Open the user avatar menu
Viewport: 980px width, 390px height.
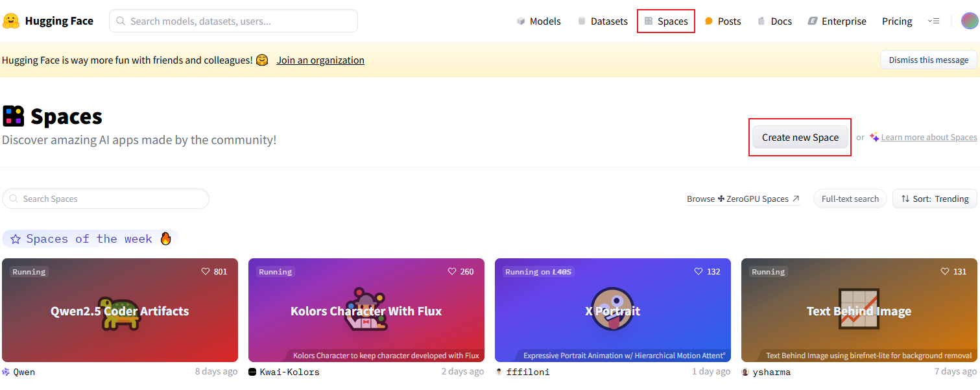tap(969, 21)
